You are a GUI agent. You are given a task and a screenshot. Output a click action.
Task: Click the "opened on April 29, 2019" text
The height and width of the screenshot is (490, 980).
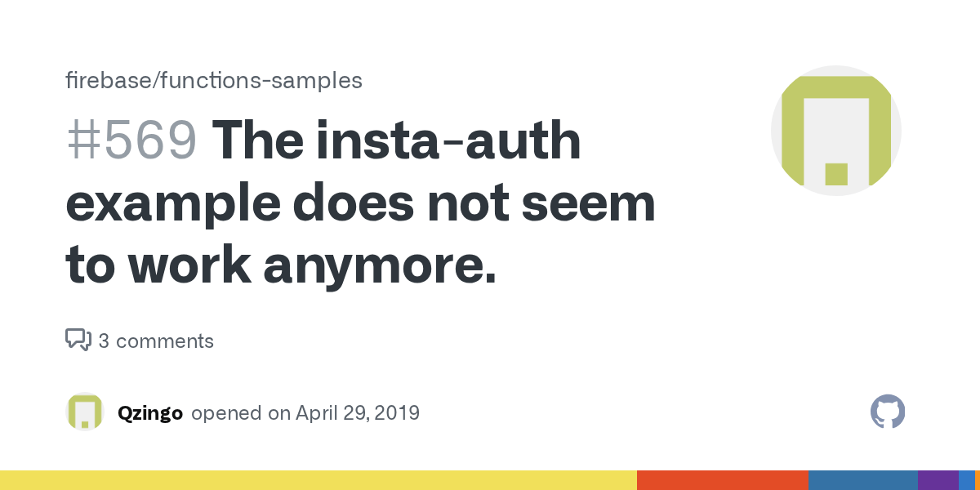(305, 412)
